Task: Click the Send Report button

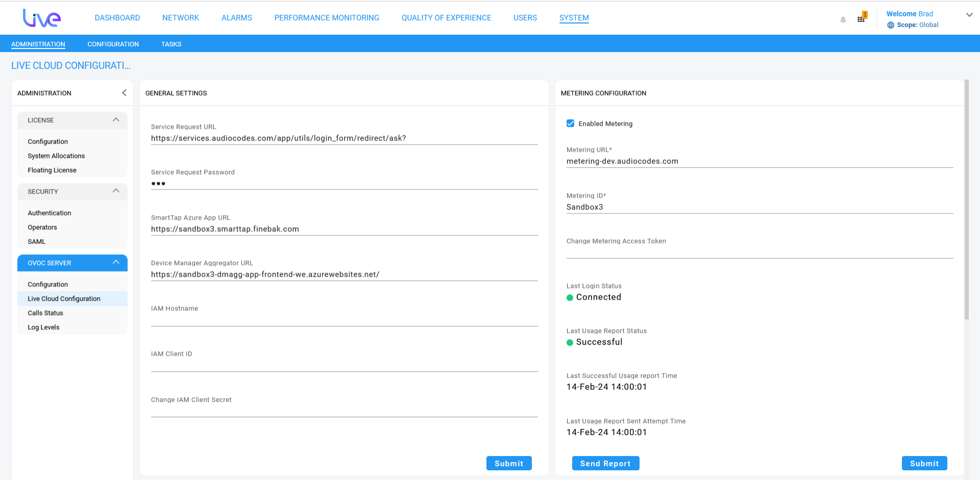Action: [605, 463]
